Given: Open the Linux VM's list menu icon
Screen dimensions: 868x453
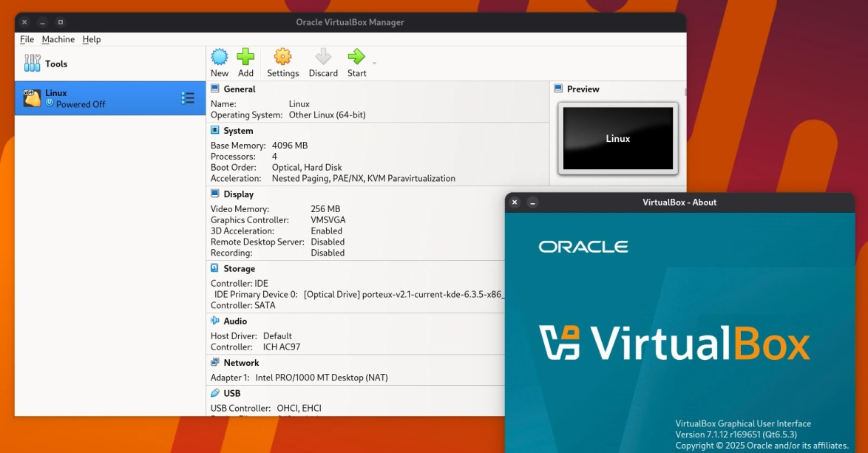Looking at the screenshot, I should (188, 98).
